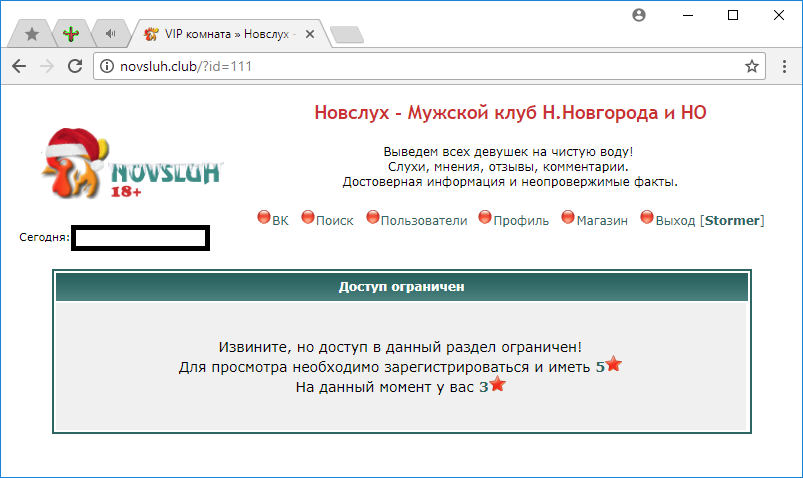Click the Novsluh rooster logo
The image size is (803, 478).
point(130,165)
